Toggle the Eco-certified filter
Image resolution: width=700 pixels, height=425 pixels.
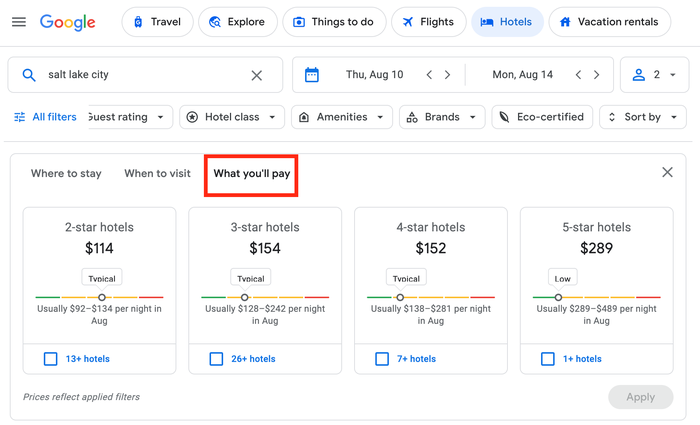(x=542, y=117)
